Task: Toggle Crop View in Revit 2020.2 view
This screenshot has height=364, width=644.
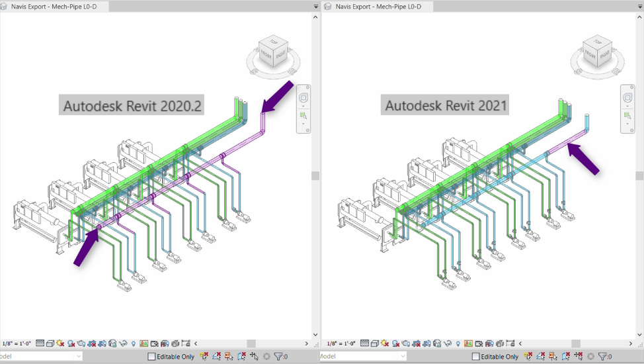Action: (x=92, y=343)
